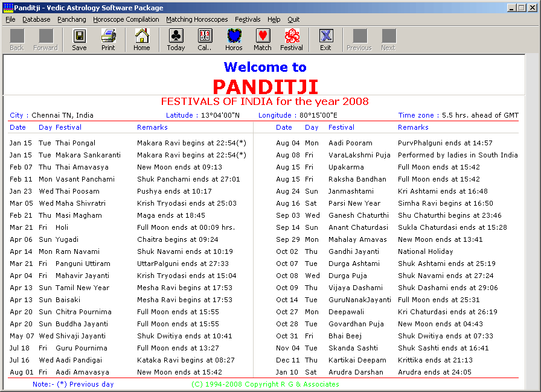Click the 'Maha Shivratri' festival entry
The width and height of the screenshot is (541, 392).
(81, 203)
